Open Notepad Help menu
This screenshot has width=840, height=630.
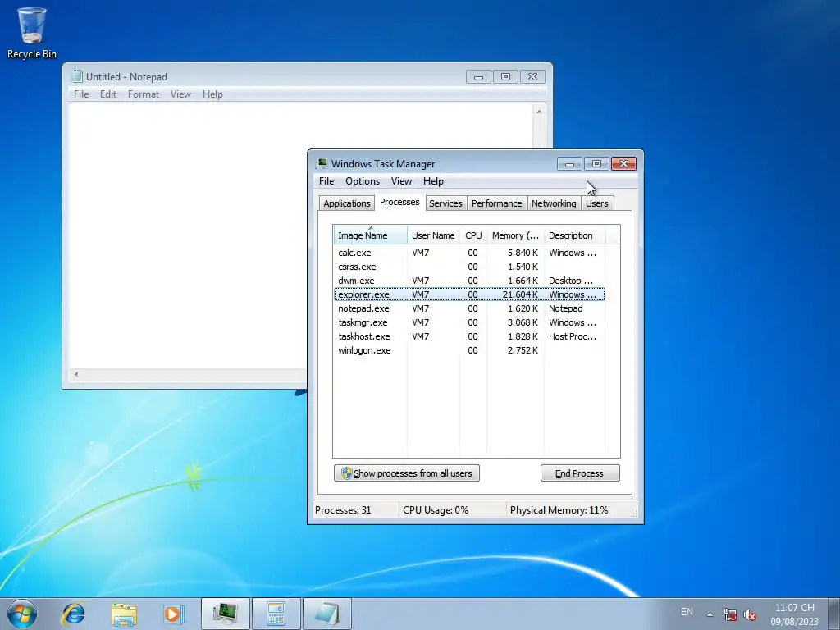click(x=212, y=94)
